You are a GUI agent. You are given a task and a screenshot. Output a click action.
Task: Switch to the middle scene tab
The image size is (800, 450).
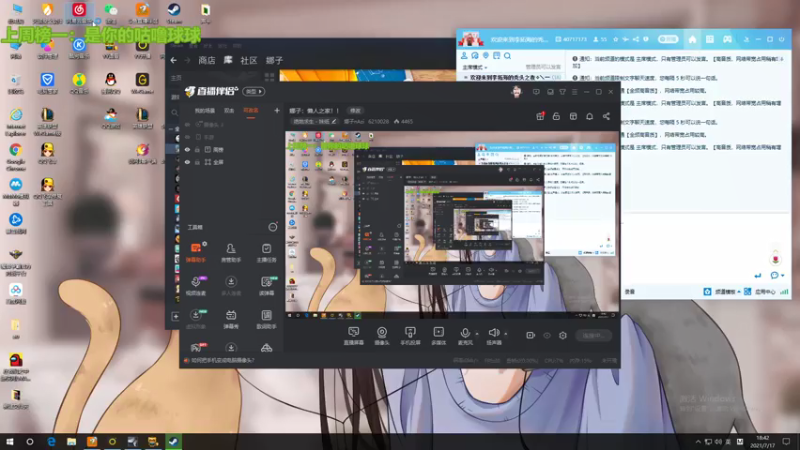click(x=229, y=110)
